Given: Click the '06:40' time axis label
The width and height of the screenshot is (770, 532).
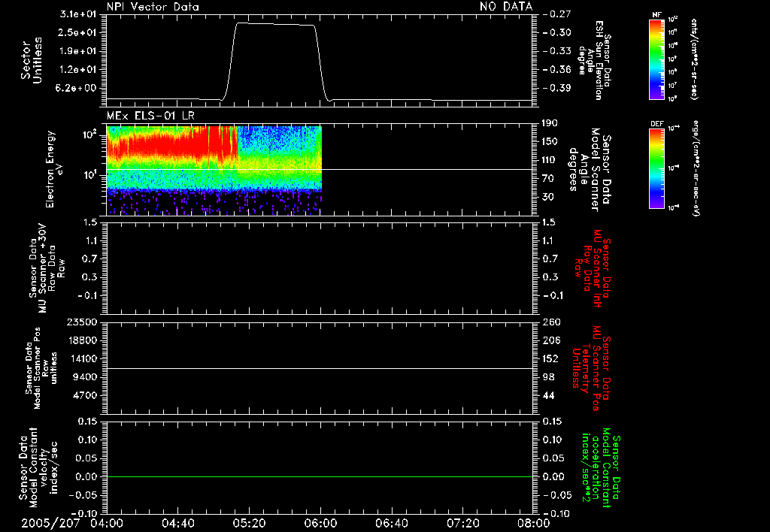Looking at the screenshot, I should 392,523.
